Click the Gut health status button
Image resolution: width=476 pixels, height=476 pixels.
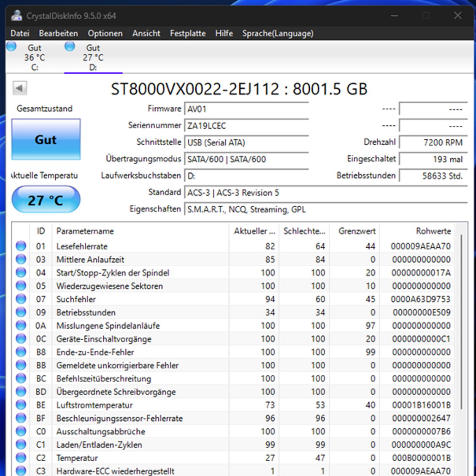(46, 139)
